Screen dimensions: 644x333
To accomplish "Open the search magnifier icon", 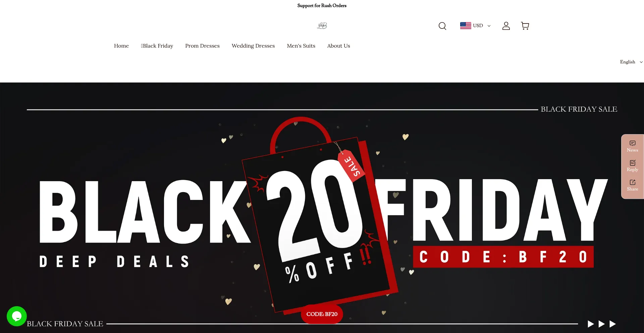I will [x=442, y=26].
